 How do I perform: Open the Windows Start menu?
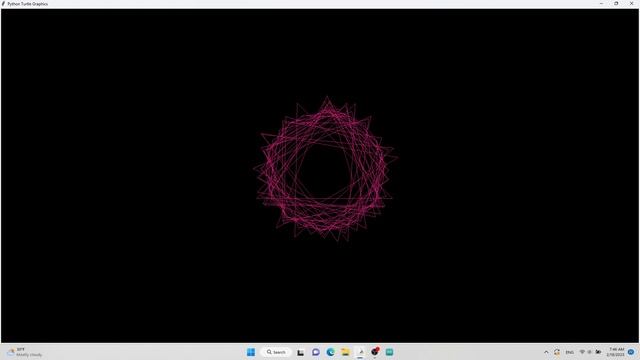[x=251, y=352]
